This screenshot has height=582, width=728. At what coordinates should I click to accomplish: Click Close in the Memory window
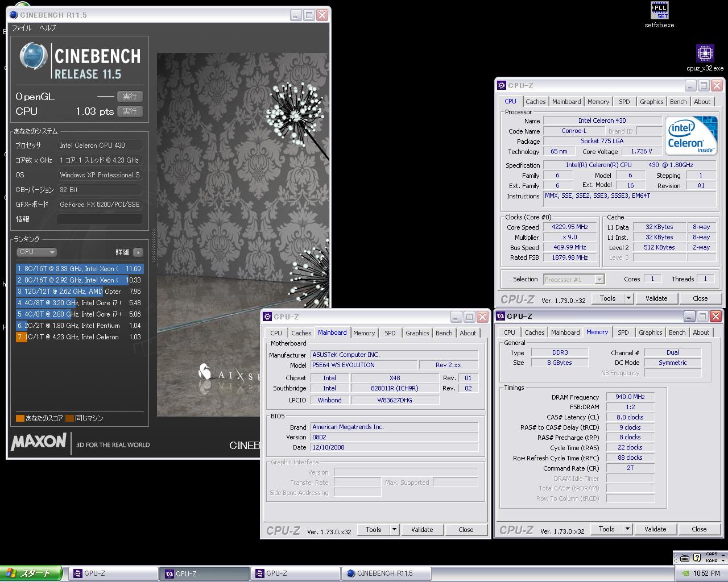tap(699, 529)
